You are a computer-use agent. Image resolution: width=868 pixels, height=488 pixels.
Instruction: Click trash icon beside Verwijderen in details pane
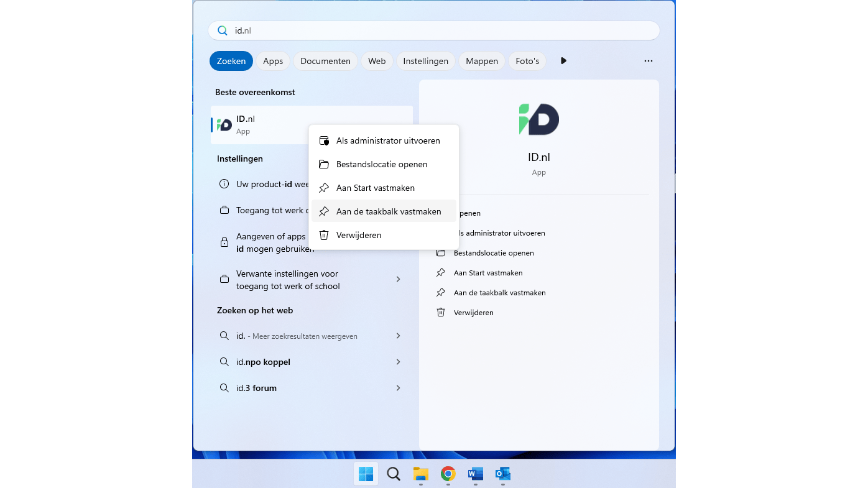click(x=441, y=313)
